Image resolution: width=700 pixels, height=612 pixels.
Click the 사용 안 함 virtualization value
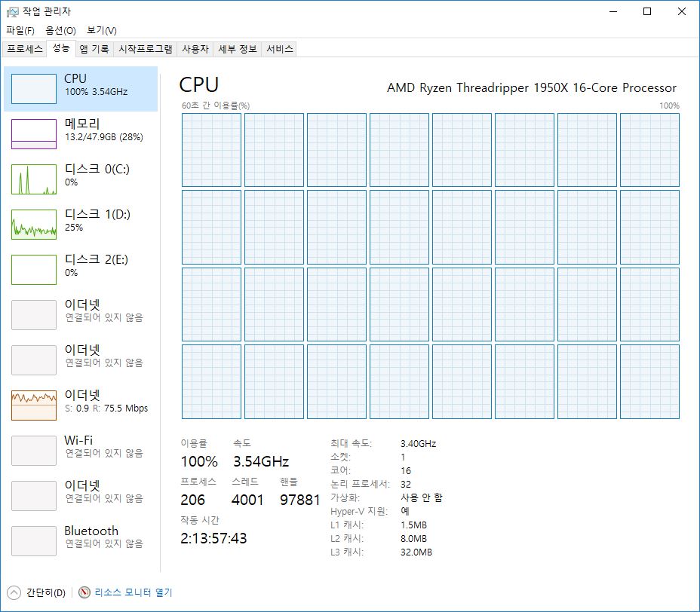(x=422, y=497)
